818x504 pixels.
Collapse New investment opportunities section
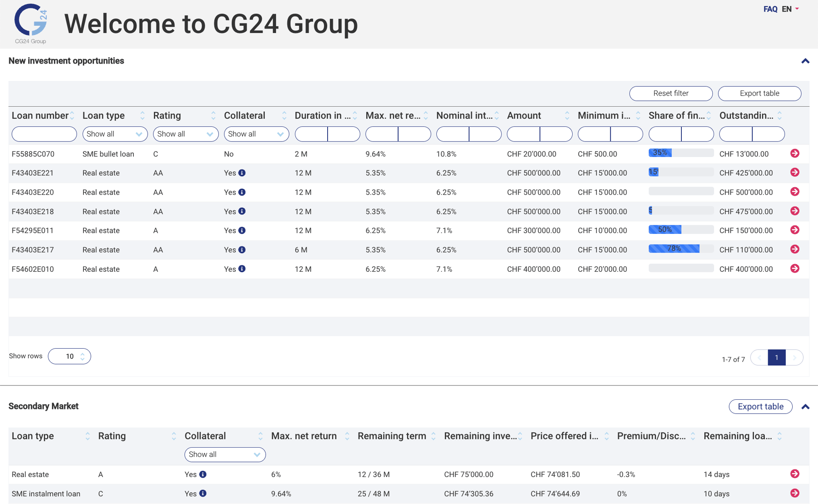pos(805,61)
